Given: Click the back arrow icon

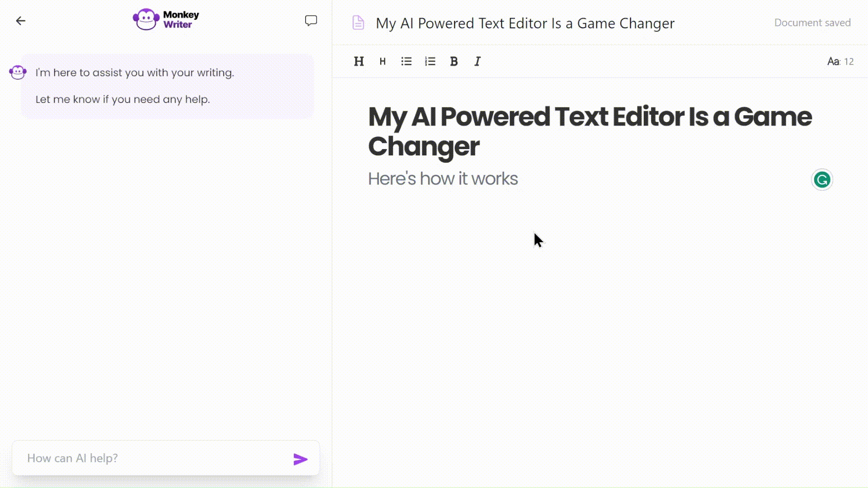Looking at the screenshot, I should [20, 21].
